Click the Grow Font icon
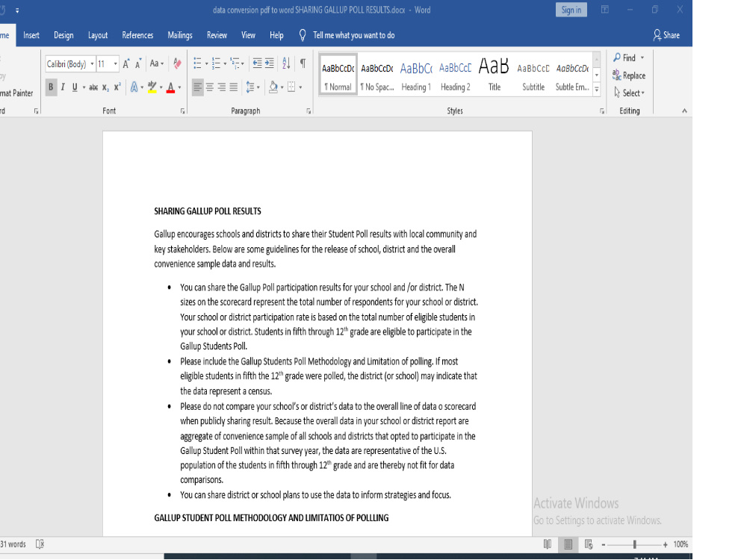747x560 pixels. pos(126,63)
